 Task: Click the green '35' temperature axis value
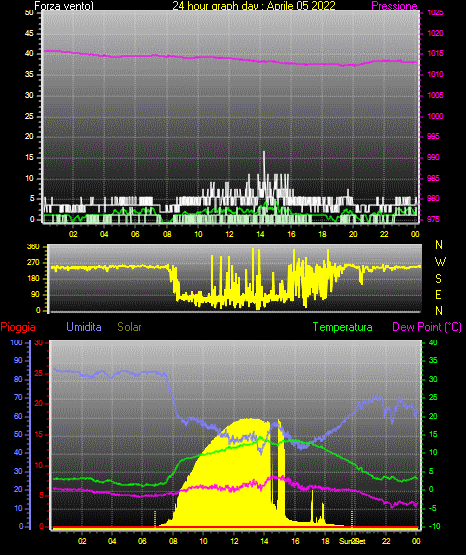(x=433, y=360)
